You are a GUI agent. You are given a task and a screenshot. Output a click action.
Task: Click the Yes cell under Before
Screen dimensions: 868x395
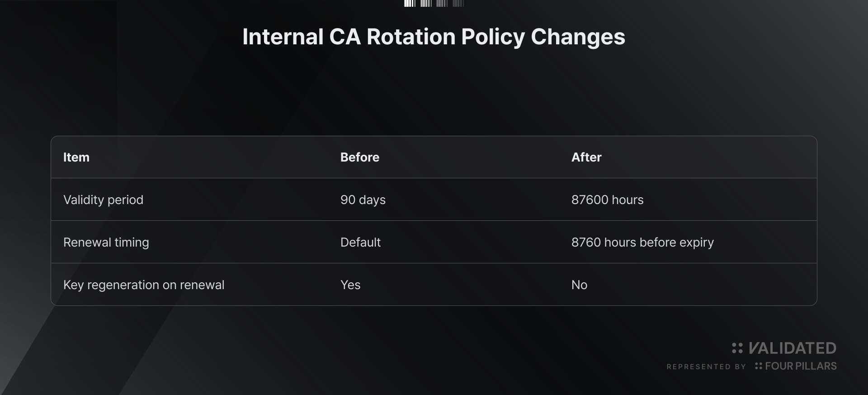click(x=350, y=285)
